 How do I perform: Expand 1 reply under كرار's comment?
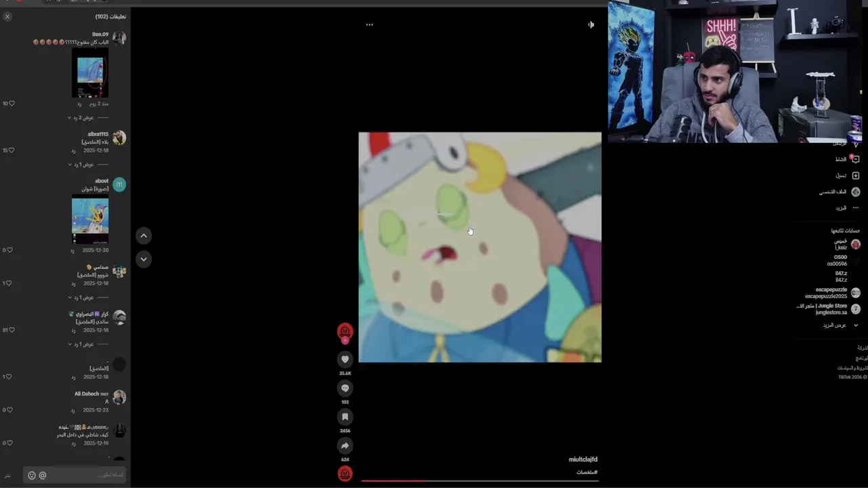tap(81, 344)
